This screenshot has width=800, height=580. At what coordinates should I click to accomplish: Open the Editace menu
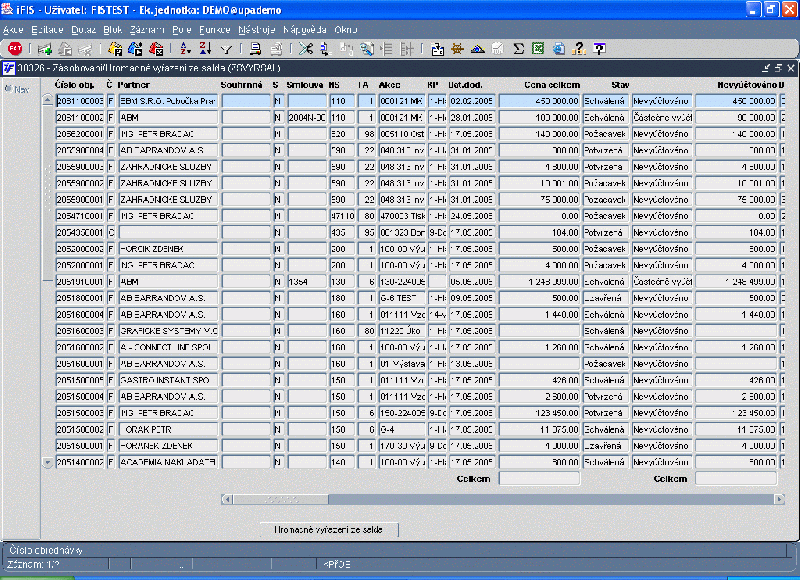[x=47, y=30]
